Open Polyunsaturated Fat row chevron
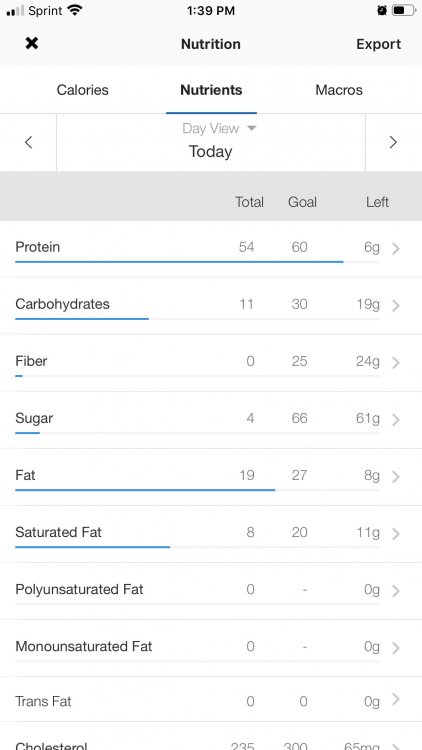Image resolution: width=422 pixels, height=750 pixels. click(x=396, y=591)
